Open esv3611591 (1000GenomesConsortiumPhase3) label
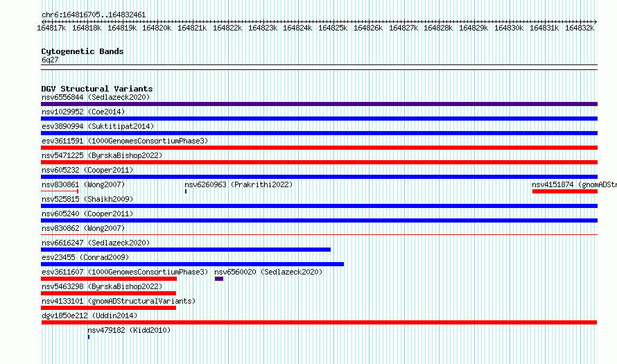 pyautogui.click(x=125, y=141)
